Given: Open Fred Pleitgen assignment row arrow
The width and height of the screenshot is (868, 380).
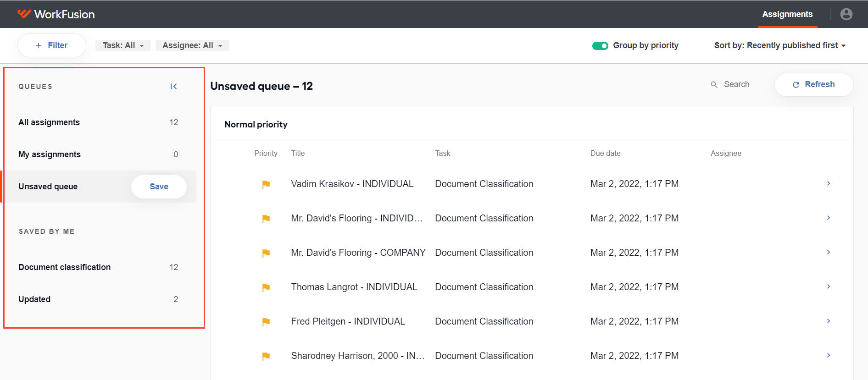Looking at the screenshot, I should tap(829, 321).
